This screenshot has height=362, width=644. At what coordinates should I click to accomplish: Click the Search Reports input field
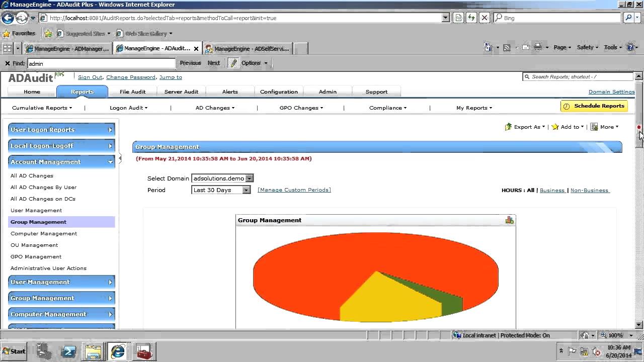click(578, 77)
